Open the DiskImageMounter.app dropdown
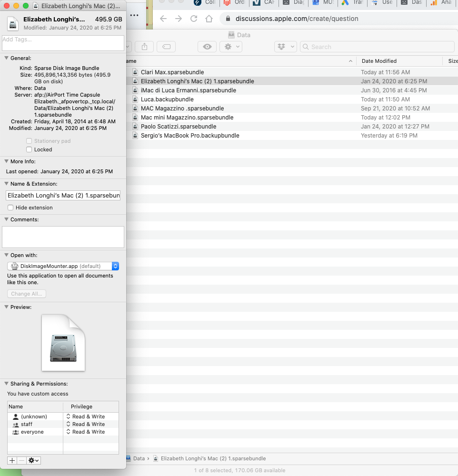 click(63, 266)
